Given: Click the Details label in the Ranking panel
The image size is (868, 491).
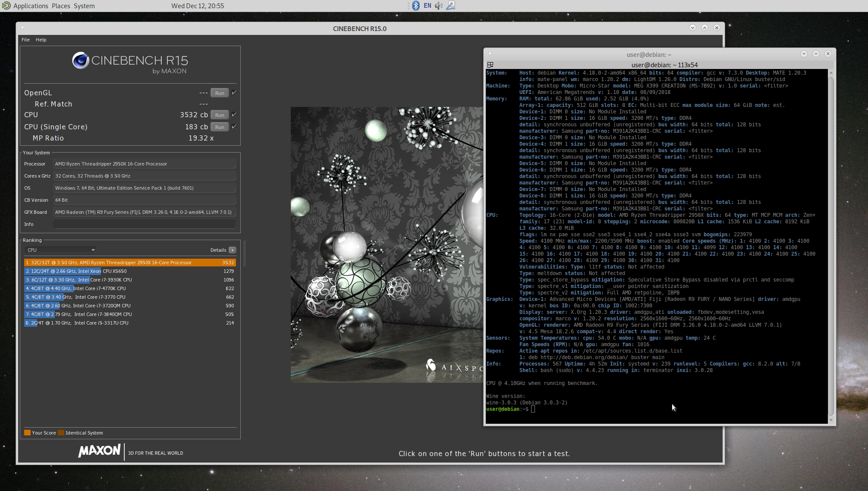Looking at the screenshot, I should click(x=218, y=250).
